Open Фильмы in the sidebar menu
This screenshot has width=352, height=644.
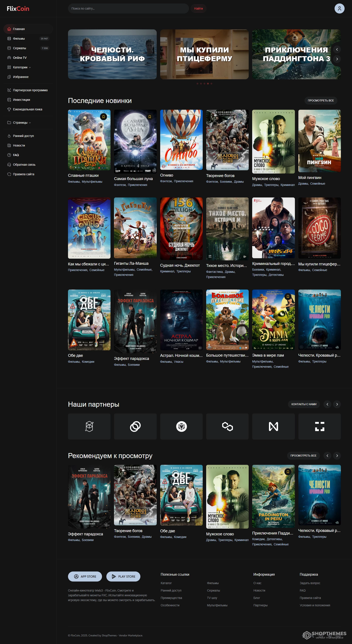coord(19,39)
